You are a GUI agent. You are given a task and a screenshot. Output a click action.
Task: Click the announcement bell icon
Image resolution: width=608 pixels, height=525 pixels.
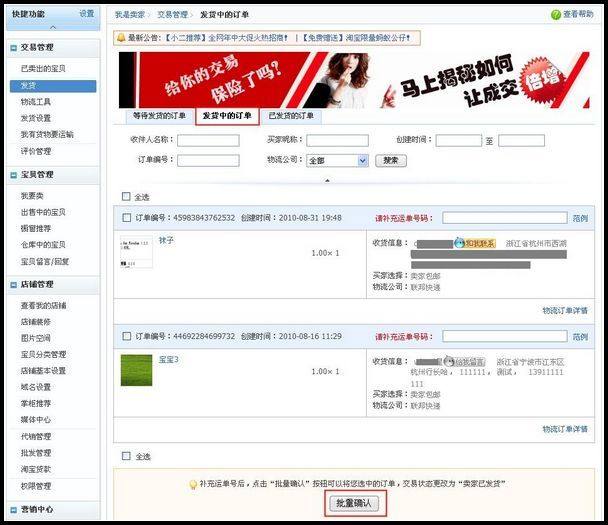click(121, 38)
